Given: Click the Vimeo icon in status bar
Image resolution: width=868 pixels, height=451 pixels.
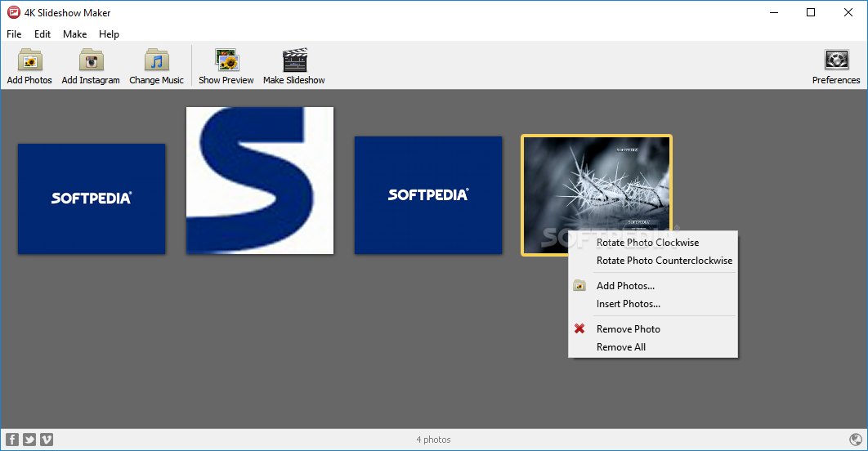Looking at the screenshot, I should click(x=47, y=440).
